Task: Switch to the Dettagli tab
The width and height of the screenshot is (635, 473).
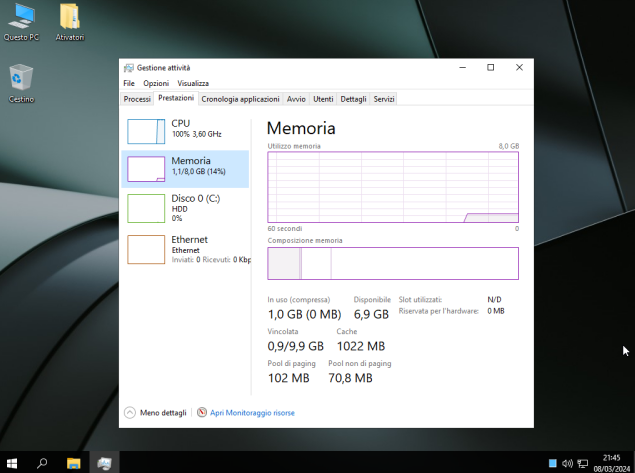Action: point(354,99)
